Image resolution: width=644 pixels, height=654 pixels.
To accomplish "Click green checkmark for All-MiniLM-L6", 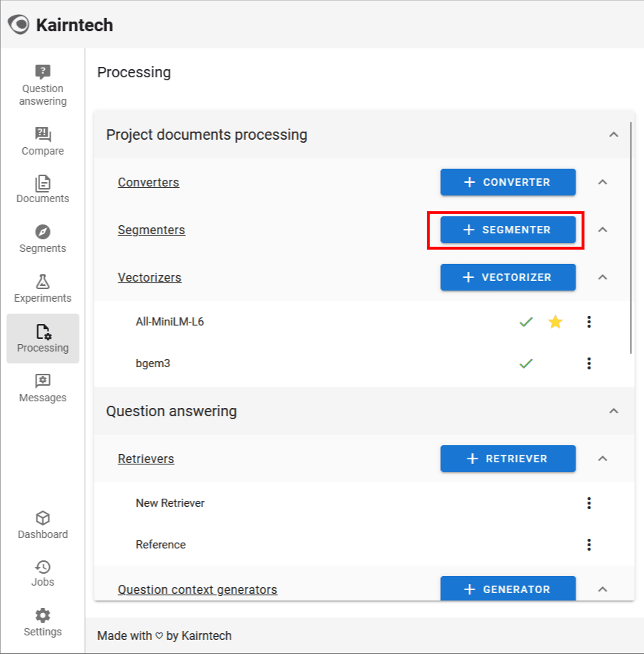I will click(x=526, y=322).
